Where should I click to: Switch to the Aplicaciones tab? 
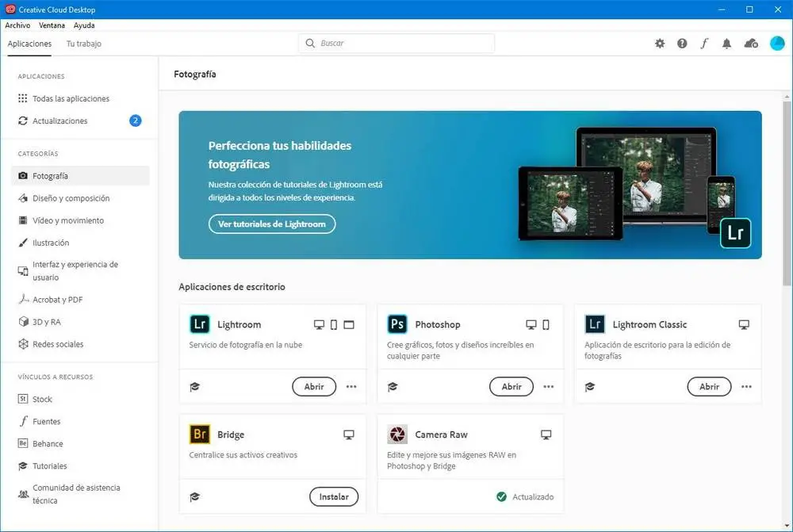29,44
